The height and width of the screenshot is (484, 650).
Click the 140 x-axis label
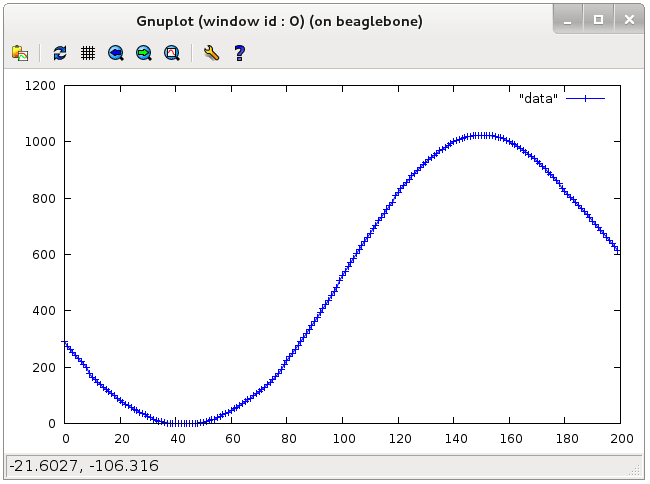point(456,438)
